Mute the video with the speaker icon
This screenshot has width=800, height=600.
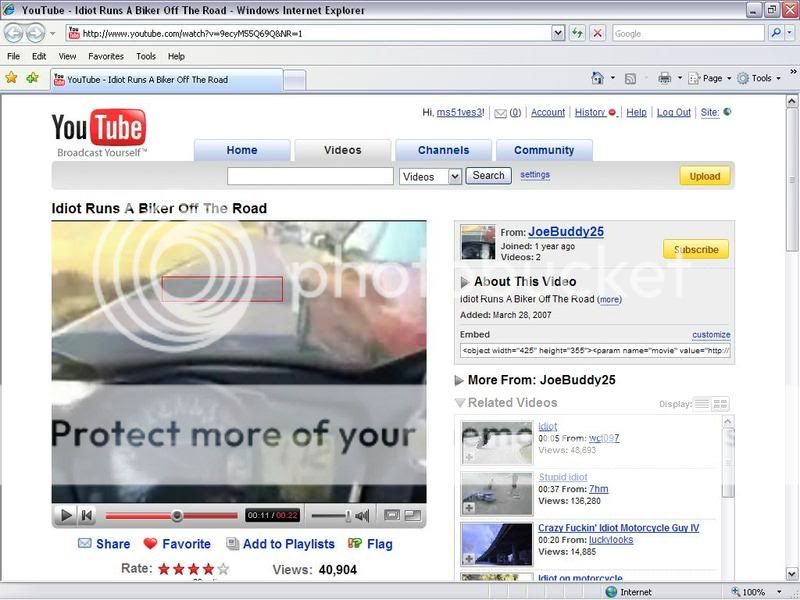coord(361,516)
